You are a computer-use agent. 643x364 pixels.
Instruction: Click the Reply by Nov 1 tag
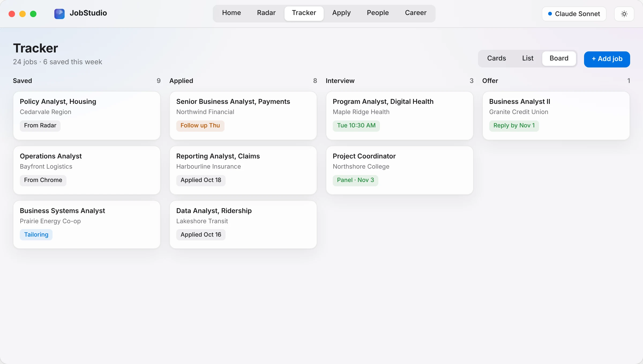[514, 126]
